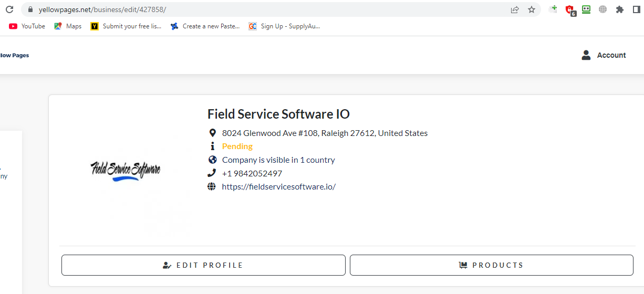644x294 pixels.
Task: Open the YouTube bookmark
Action: (27, 26)
